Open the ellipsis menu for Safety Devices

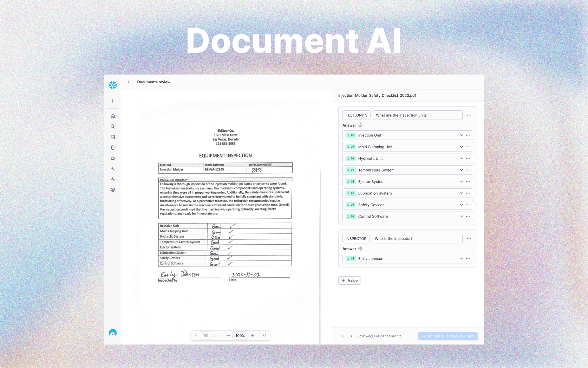468,205
